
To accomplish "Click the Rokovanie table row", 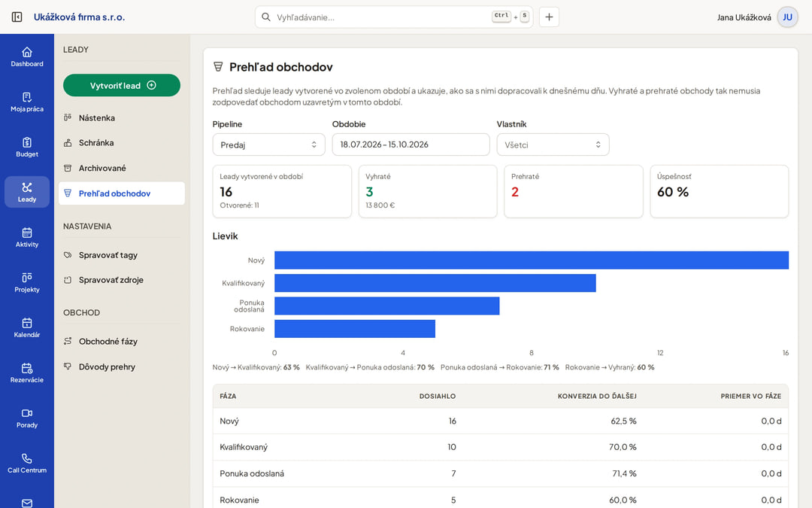I will coord(500,499).
